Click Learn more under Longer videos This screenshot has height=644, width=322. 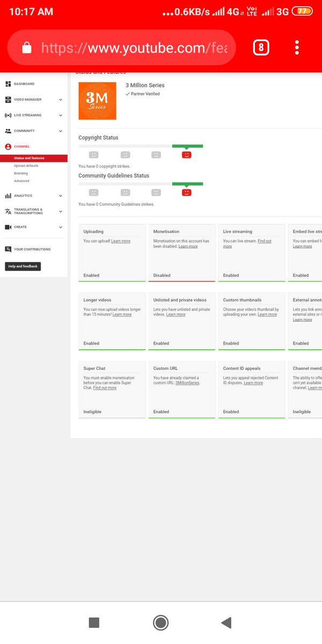point(122,314)
